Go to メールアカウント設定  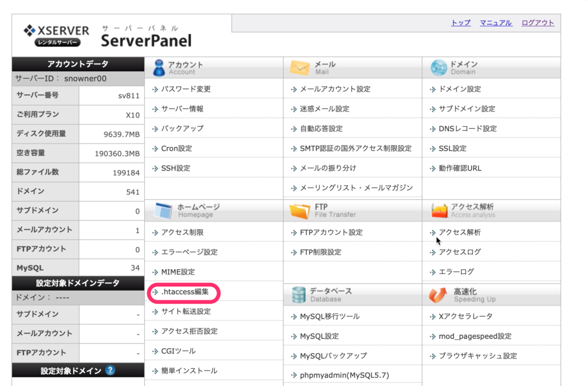(x=335, y=89)
